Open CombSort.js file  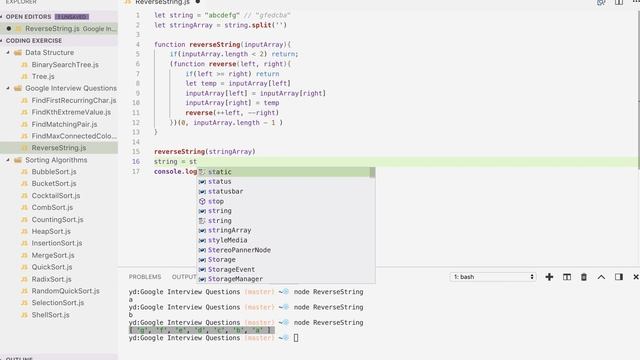point(52,208)
